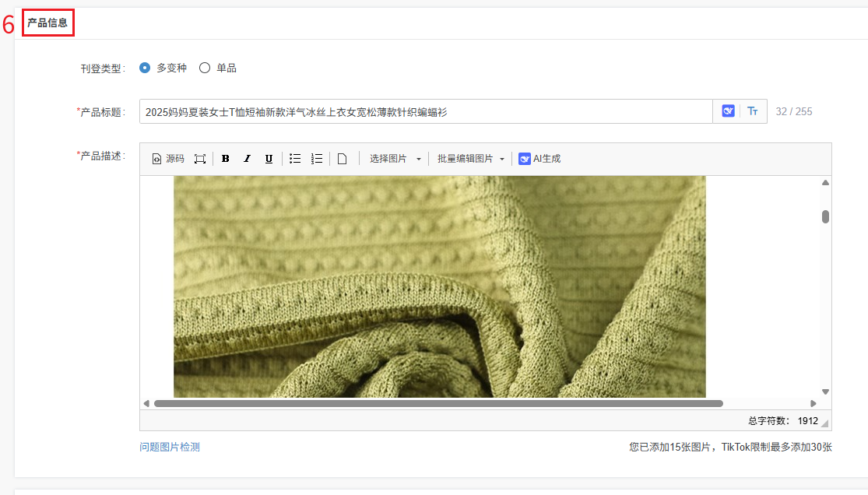Screen dimensions: 868x495
Task: Click inside the 产品标题 input field
Action: click(x=425, y=111)
